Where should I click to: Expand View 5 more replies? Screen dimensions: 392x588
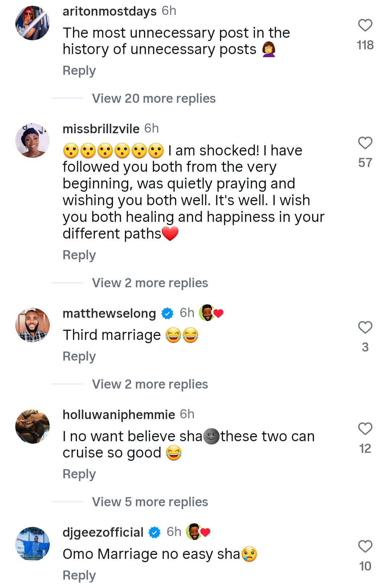point(150,502)
